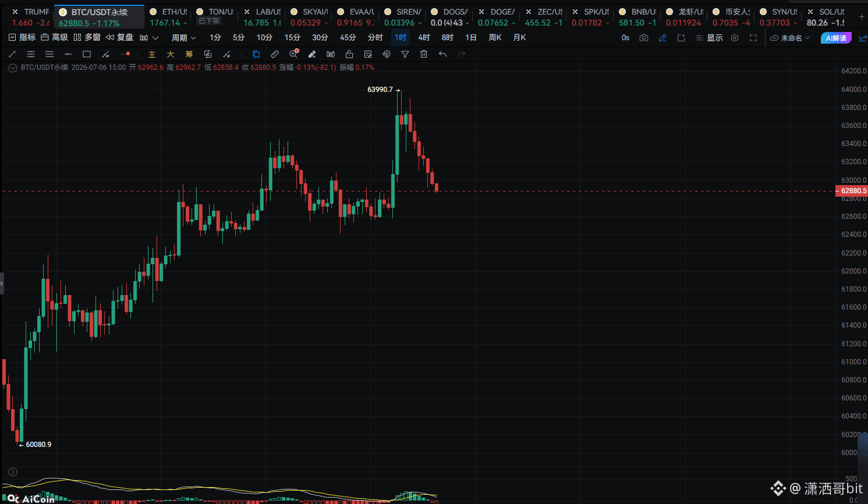Click the 主 main-force indicator icon
This screenshot has width=868, height=504.
tap(152, 54)
